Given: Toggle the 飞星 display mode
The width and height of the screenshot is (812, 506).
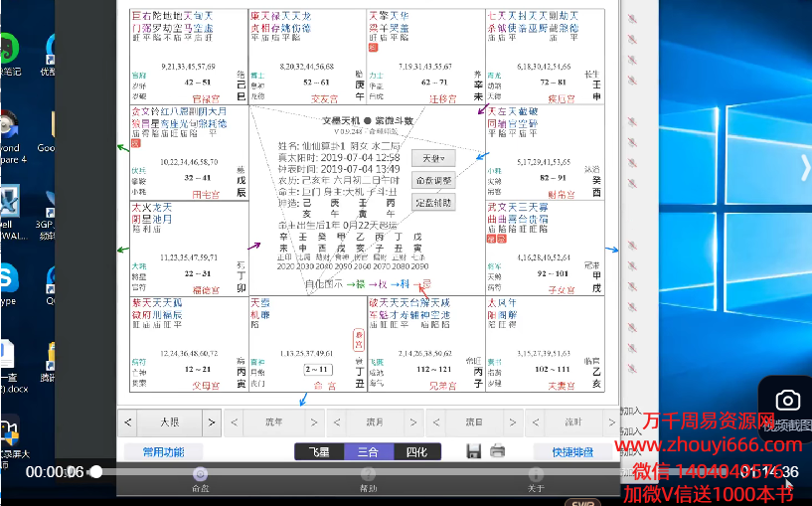Looking at the screenshot, I should click(320, 452).
